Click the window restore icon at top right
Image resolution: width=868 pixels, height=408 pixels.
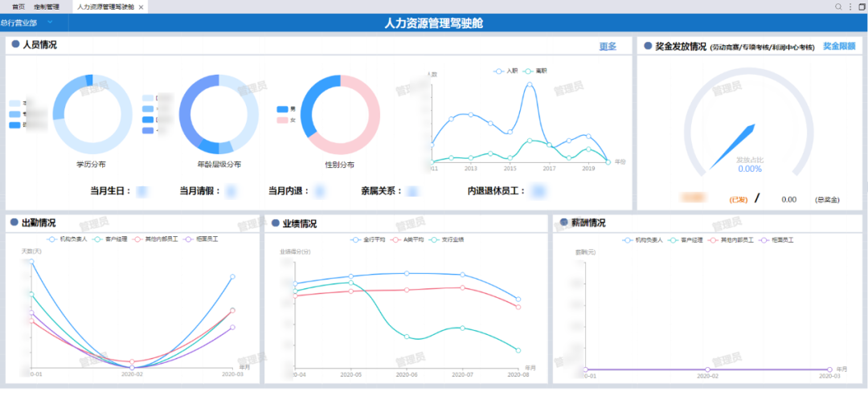click(862, 6)
